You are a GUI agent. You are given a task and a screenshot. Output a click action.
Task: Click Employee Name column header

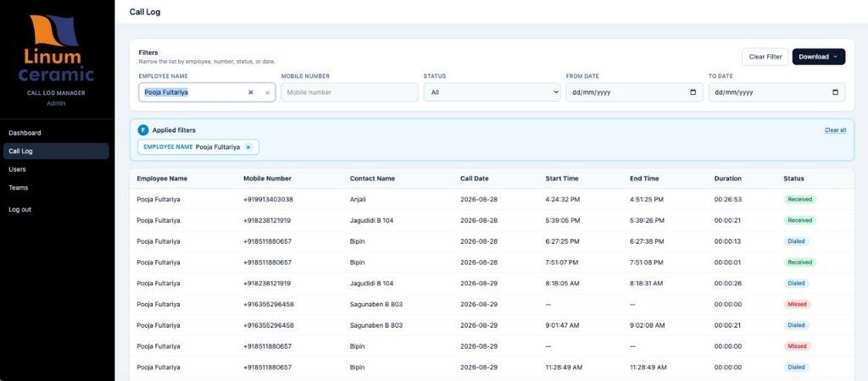click(x=162, y=179)
